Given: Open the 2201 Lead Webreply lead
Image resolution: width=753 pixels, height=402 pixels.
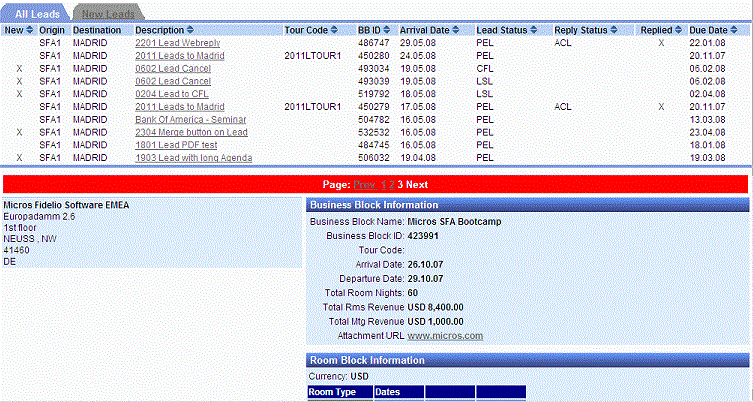Looking at the screenshot, I should [177, 44].
